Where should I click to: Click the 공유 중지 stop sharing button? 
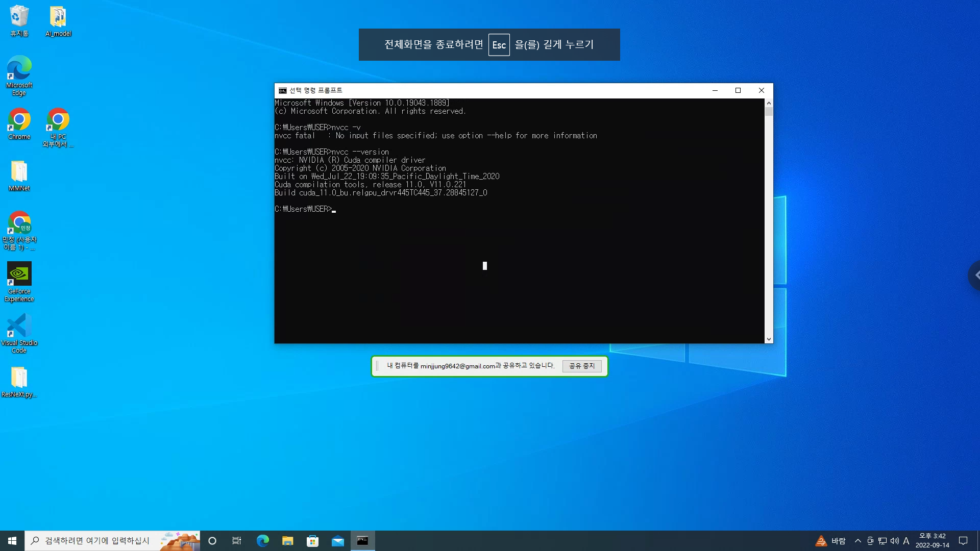[x=582, y=366]
